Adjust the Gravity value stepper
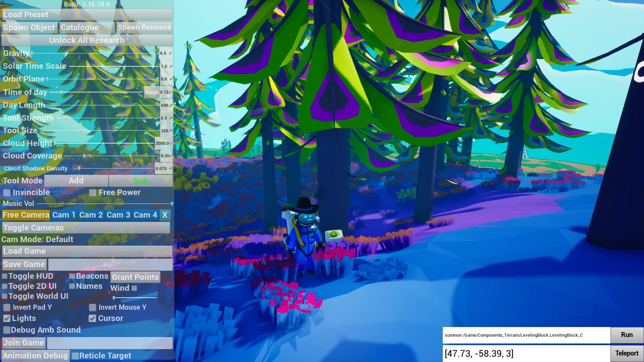 pyautogui.click(x=170, y=53)
